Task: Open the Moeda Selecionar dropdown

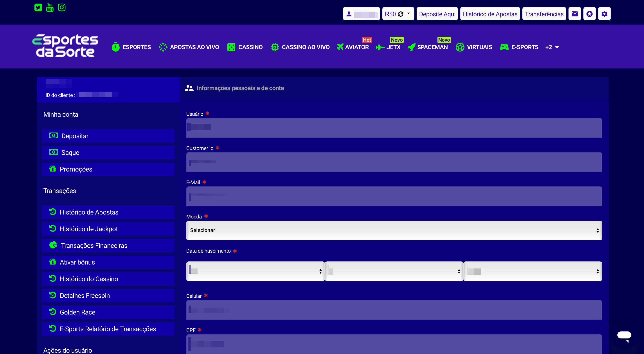Action: (394, 230)
